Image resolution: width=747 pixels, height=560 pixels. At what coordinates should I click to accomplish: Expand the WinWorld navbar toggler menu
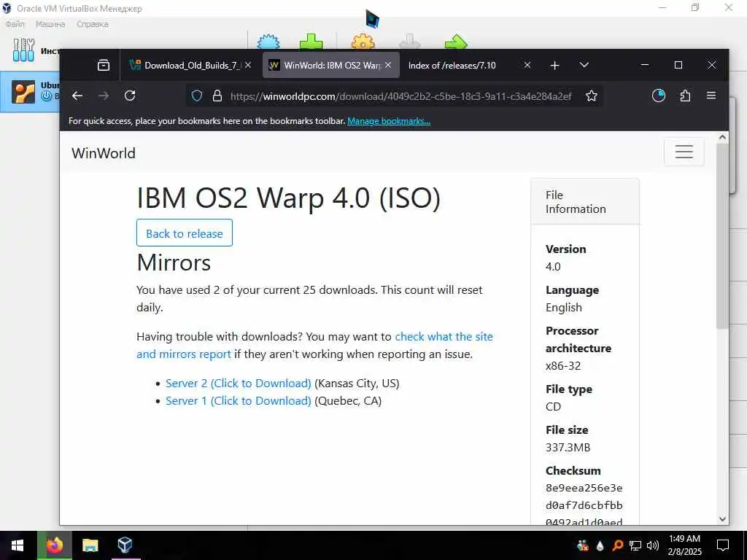point(684,152)
